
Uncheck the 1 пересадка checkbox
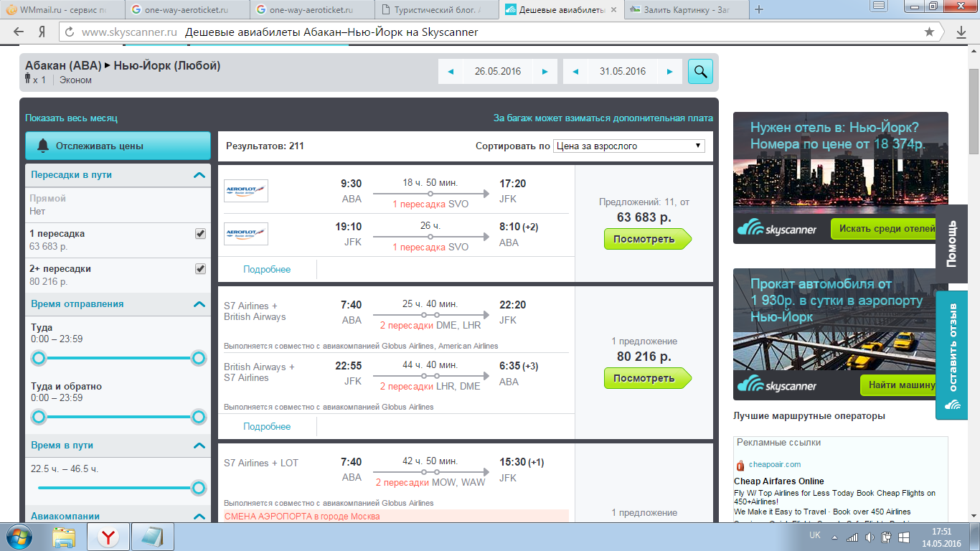coord(201,234)
